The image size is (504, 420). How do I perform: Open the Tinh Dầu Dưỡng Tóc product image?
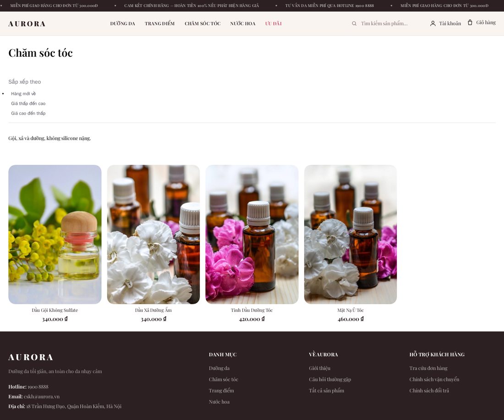(252, 234)
